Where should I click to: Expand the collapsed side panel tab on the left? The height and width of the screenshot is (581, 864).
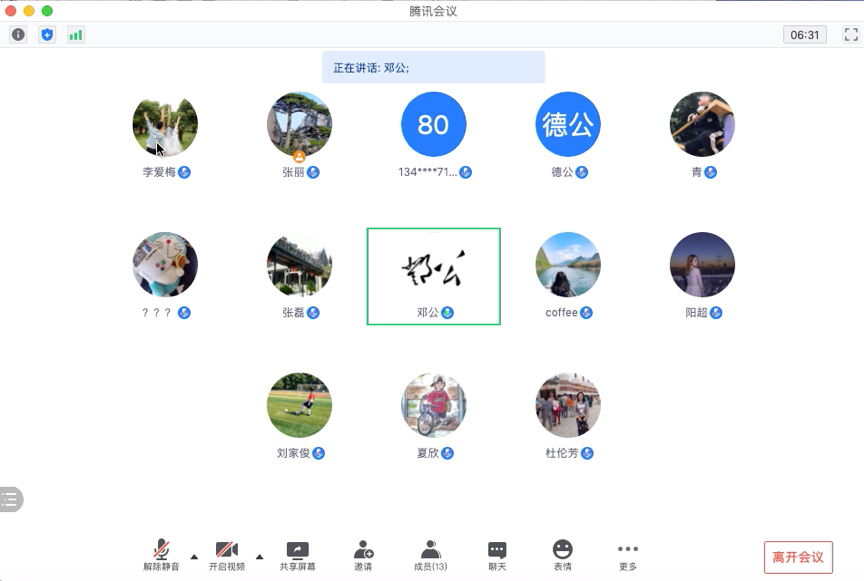click(13, 499)
